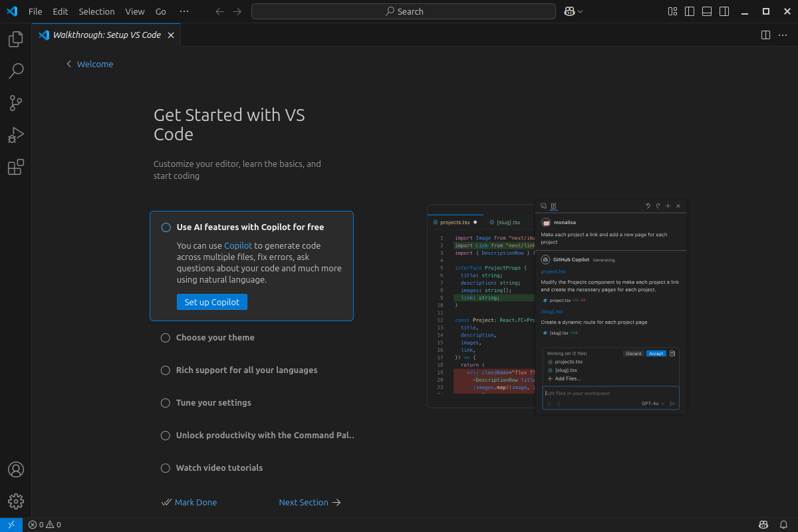Click the VS Code logo in title bar
This screenshot has height=532, width=798.
[x=11, y=11]
